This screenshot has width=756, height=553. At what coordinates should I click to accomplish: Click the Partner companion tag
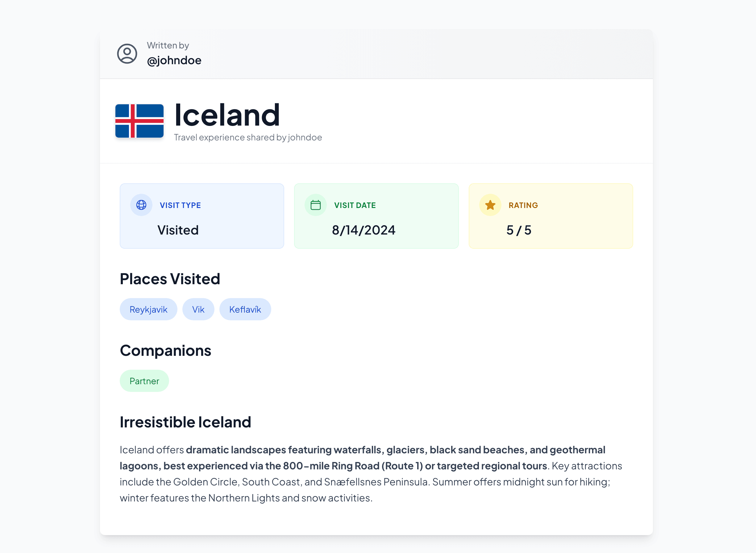tap(144, 381)
